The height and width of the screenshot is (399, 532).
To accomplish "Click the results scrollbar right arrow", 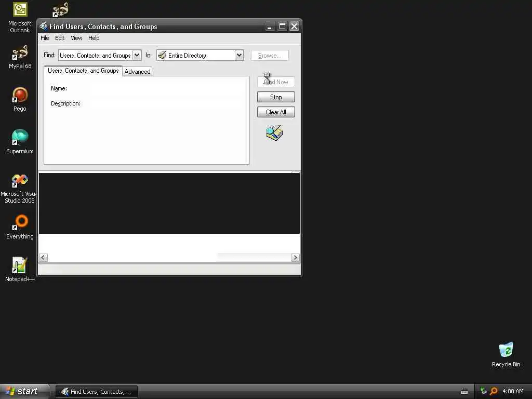I will 295,258.
